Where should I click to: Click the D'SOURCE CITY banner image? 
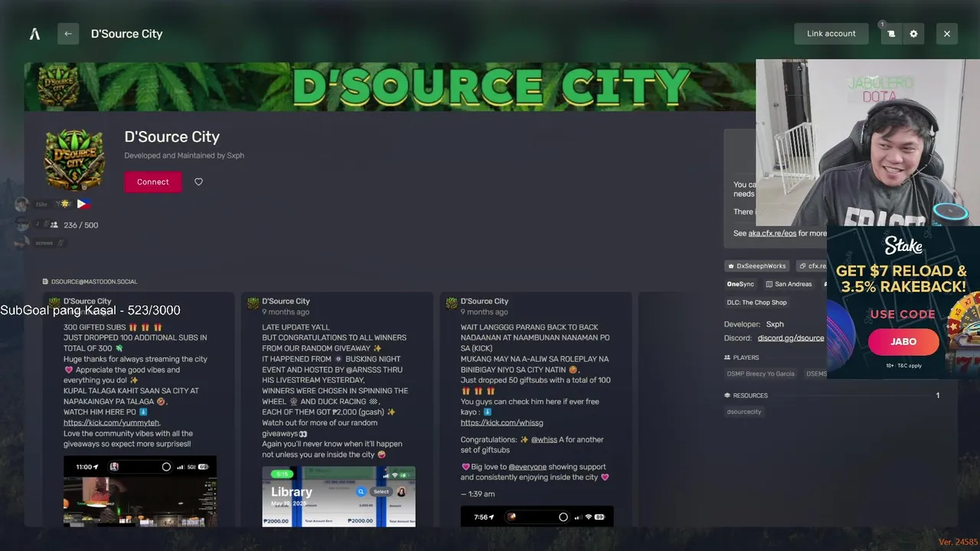click(390, 86)
